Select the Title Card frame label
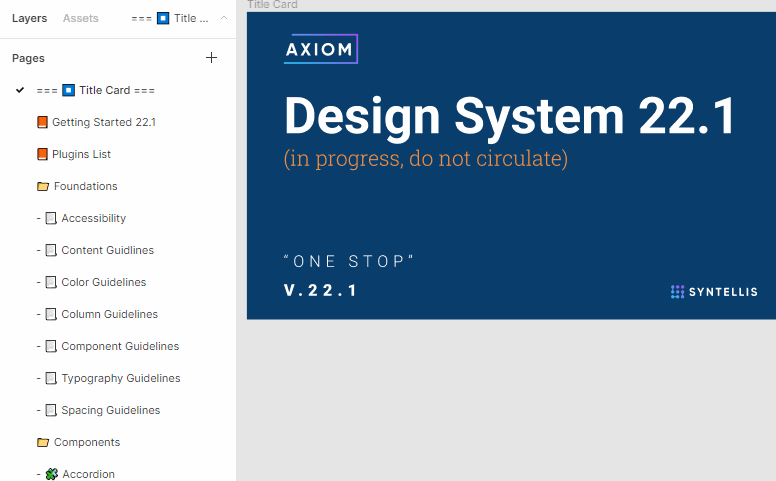Viewport: 776px width, 481px height. coord(272,5)
